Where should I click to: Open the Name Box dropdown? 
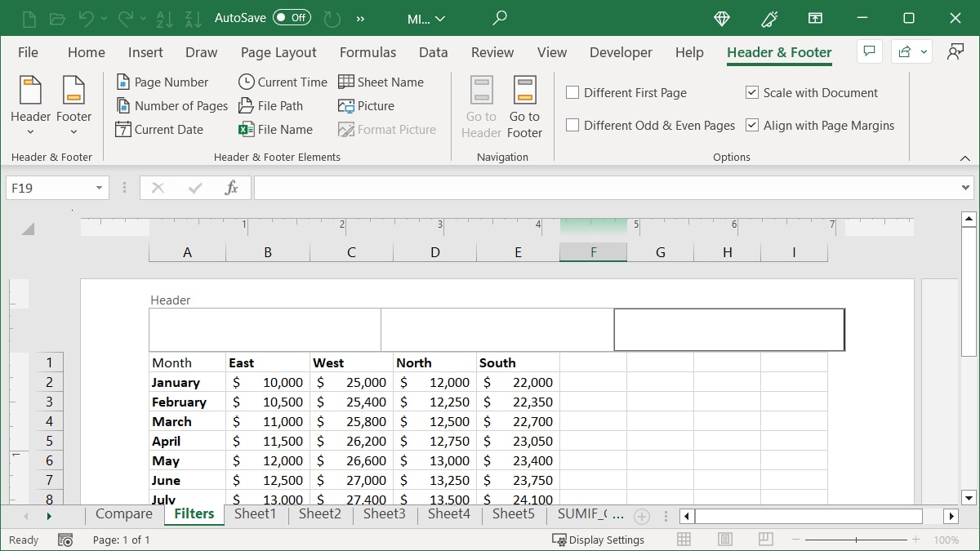pos(100,187)
